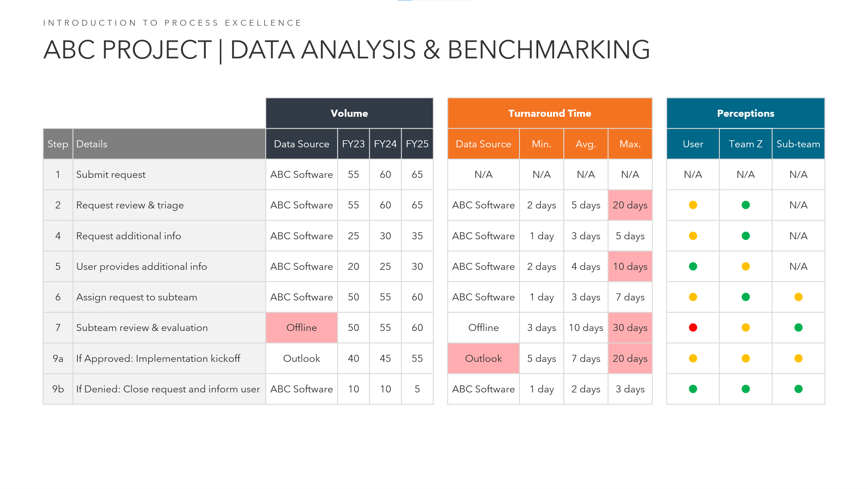
Task: Click the yellow User dot for step 9a
Action: coord(693,358)
